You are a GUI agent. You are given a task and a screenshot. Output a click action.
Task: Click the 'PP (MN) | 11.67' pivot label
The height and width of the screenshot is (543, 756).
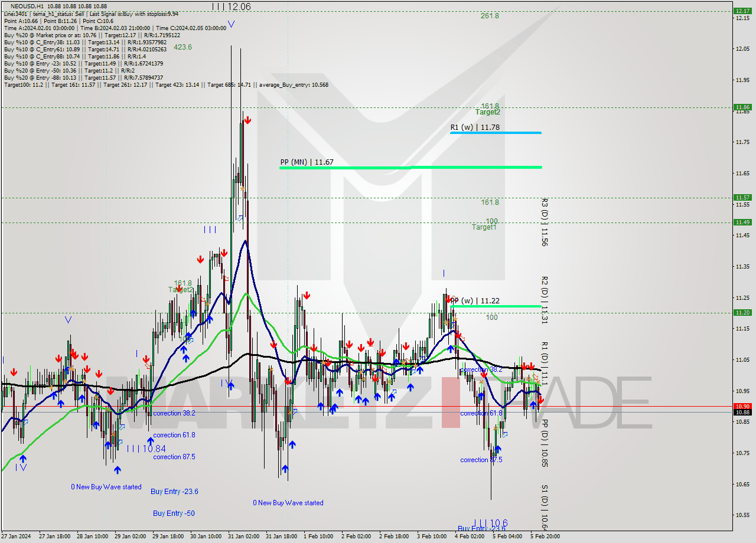(x=307, y=162)
